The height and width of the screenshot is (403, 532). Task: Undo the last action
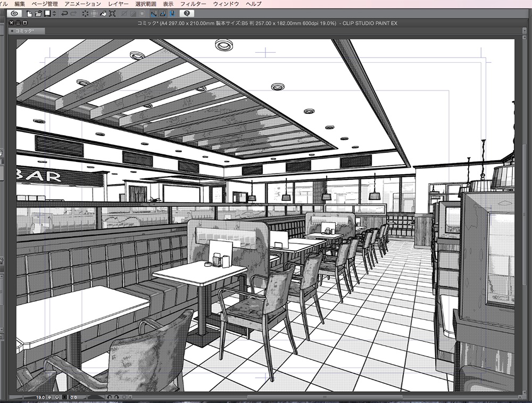point(64,14)
